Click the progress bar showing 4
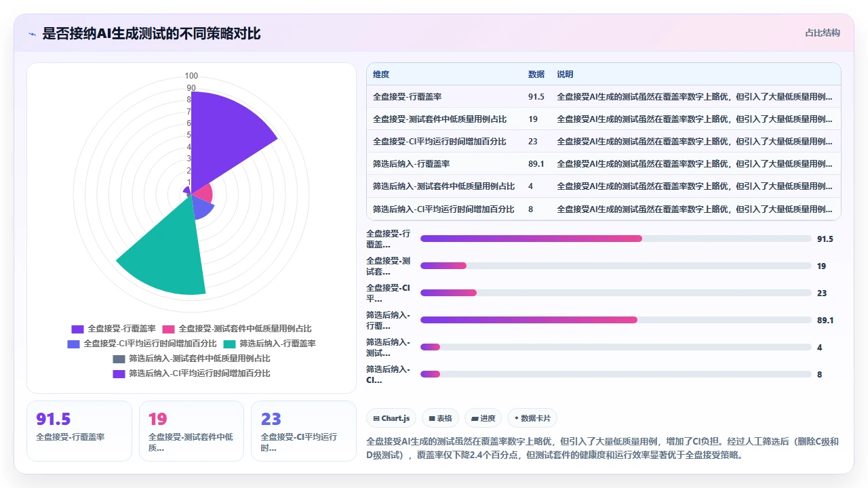868x488 pixels. click(616, 347)
